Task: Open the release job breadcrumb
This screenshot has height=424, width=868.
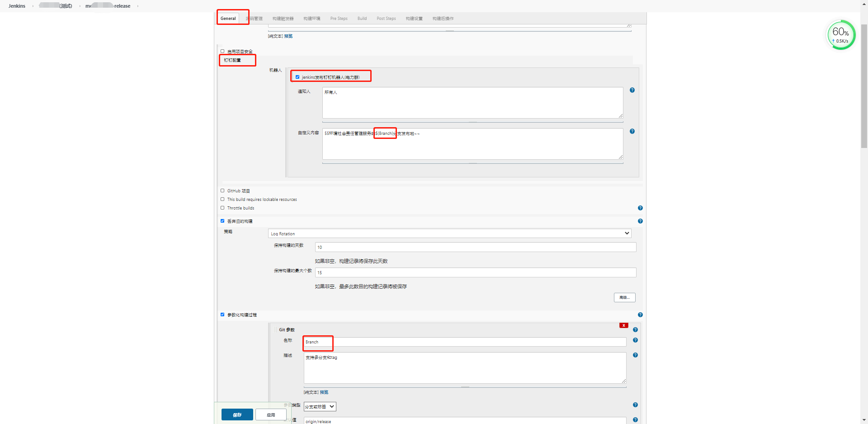Action: click(108, 6)
